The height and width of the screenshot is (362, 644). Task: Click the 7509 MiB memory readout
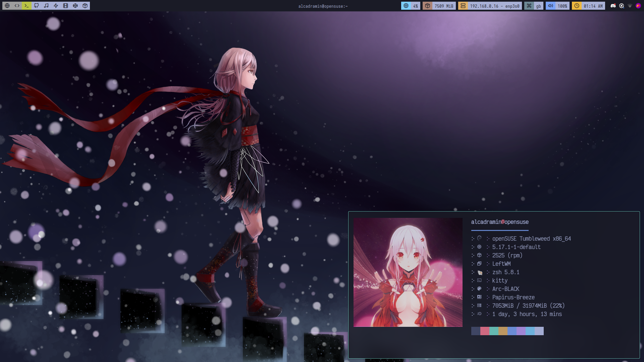point(444,6)
